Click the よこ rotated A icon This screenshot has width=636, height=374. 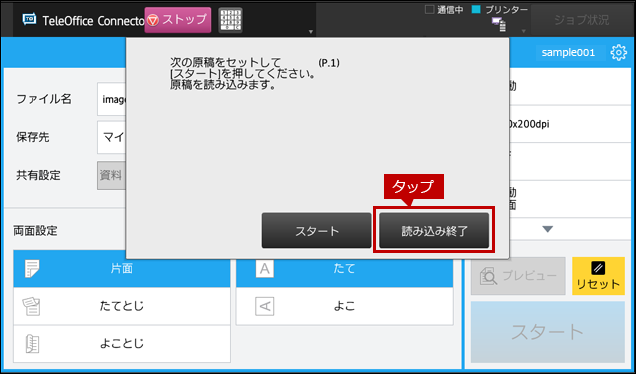coord(264,306)
